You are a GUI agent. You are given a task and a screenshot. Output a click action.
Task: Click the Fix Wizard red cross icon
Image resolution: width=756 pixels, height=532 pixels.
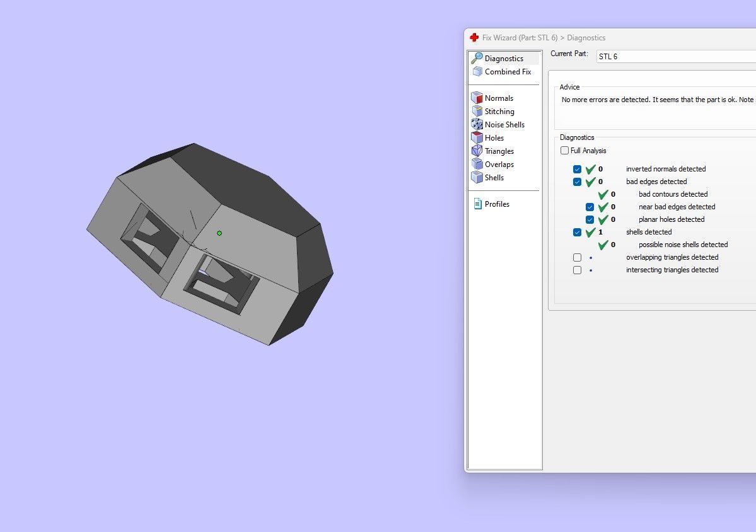pyautogui.click(x=474, y=38)
